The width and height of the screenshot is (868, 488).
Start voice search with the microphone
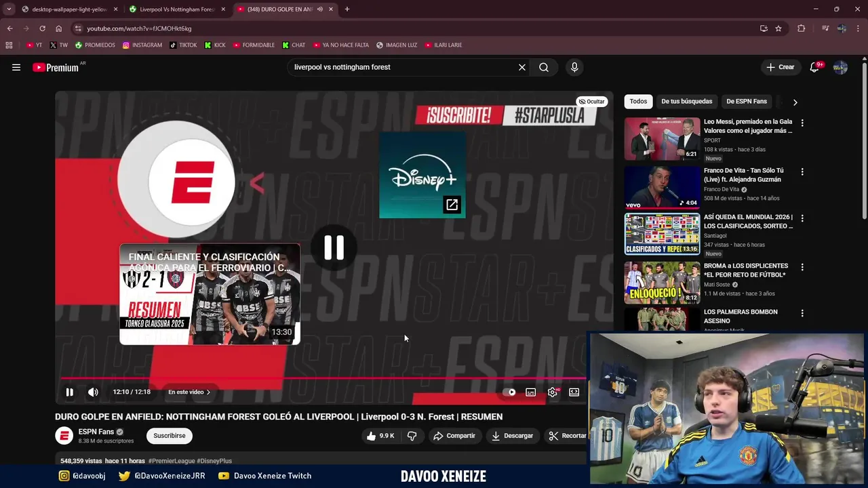click(574, 67)
